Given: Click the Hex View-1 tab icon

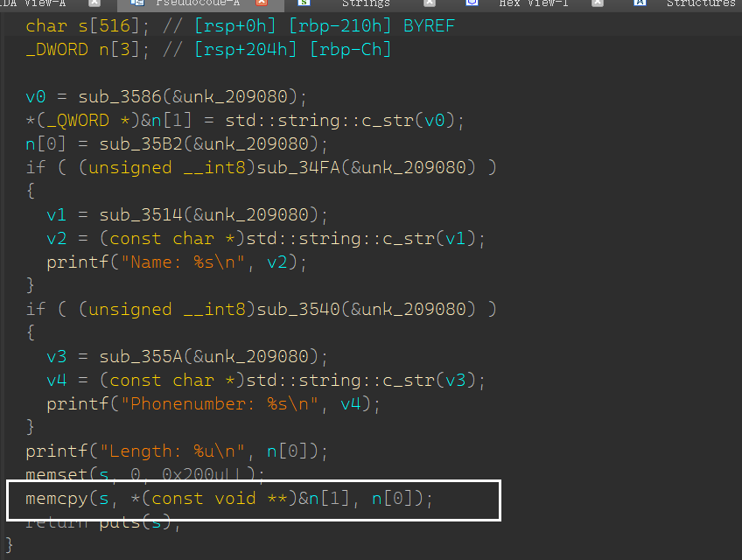Looking at the screenshot, I should (x=472, y=3).
